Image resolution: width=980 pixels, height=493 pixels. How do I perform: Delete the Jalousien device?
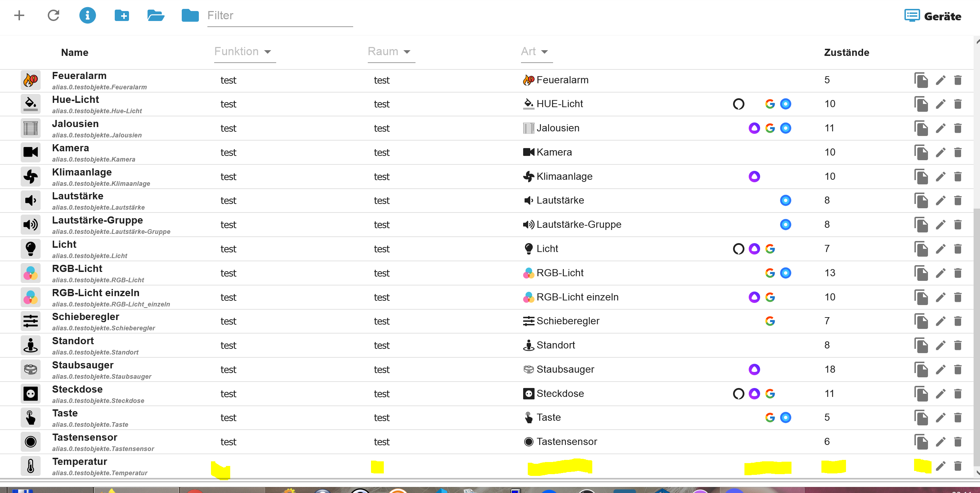[x=959, y=128]
